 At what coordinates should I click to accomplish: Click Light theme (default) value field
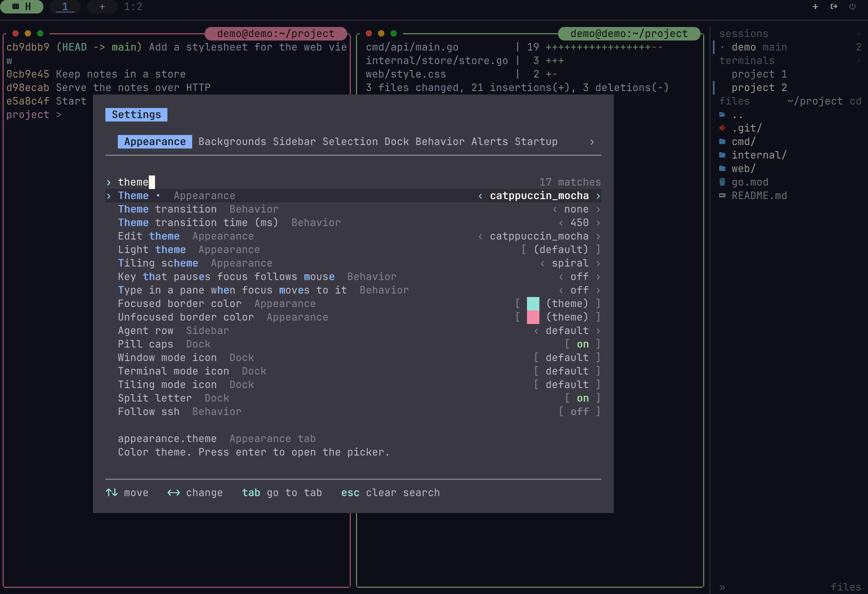(x=561, y=250)
